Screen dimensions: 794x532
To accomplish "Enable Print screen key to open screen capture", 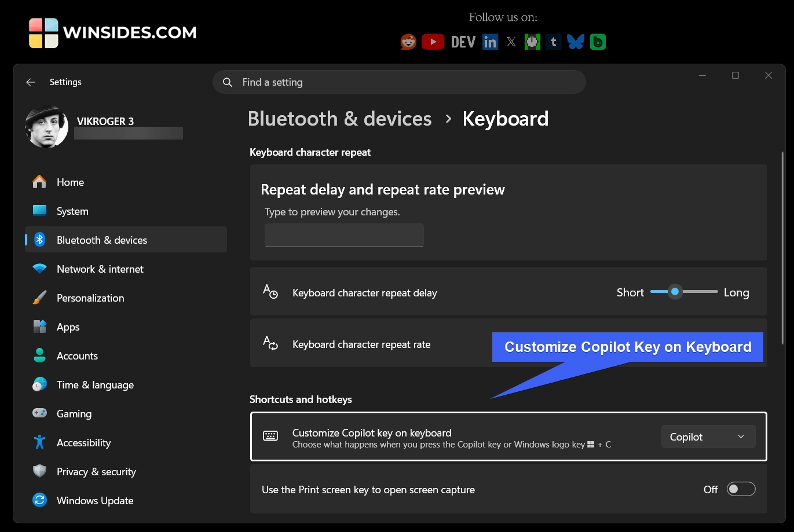I will pyautogui.click(x=741, y=489).
